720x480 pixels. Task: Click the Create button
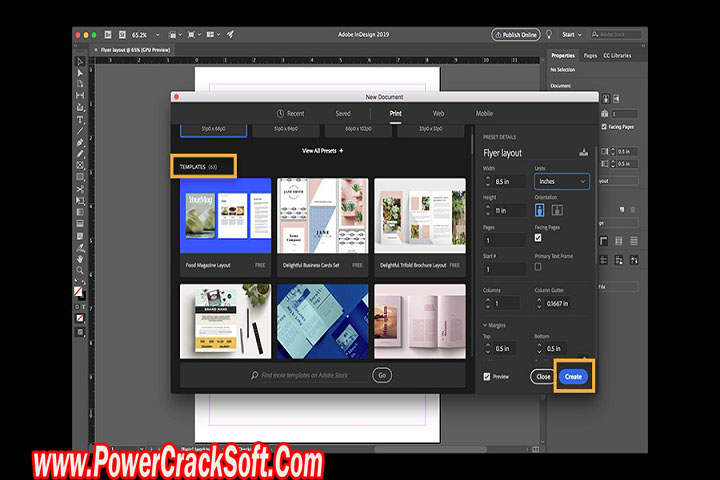[573, 377]
